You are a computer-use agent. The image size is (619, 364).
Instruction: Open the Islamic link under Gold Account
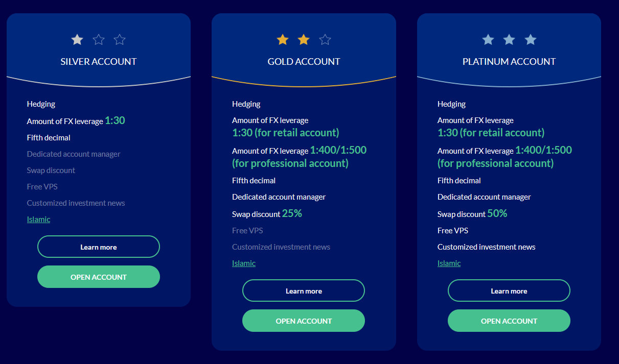(244, 263)
